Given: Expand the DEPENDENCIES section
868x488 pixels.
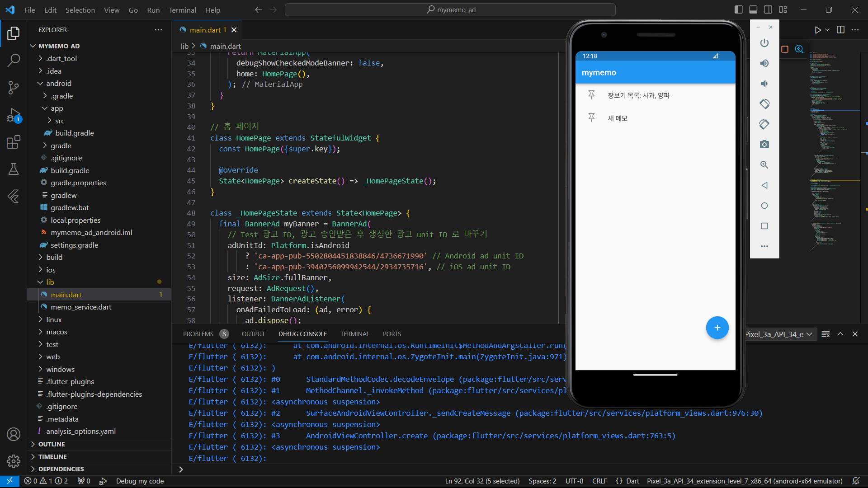Looking at the screenshot, I should 99,469.
